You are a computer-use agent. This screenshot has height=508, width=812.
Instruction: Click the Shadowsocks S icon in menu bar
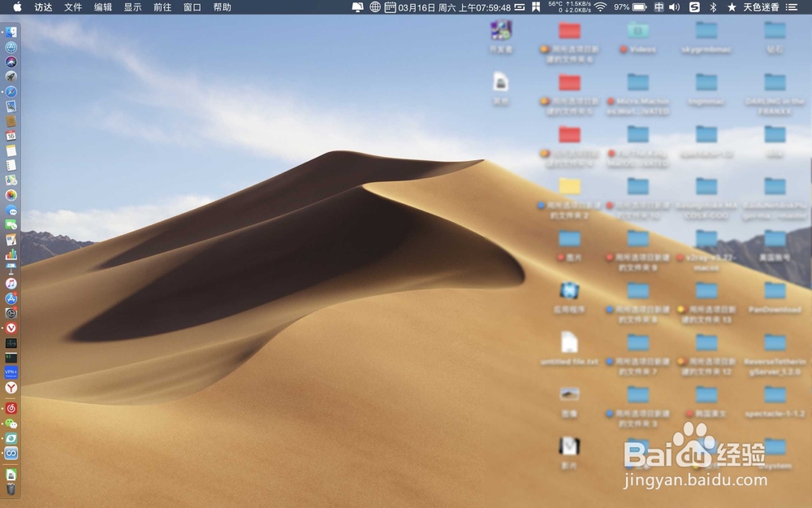tap(693, 8)
